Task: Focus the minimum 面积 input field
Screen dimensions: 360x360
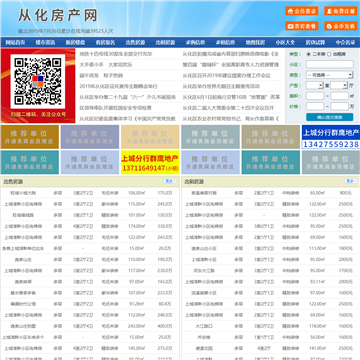Action: point(315,96)
